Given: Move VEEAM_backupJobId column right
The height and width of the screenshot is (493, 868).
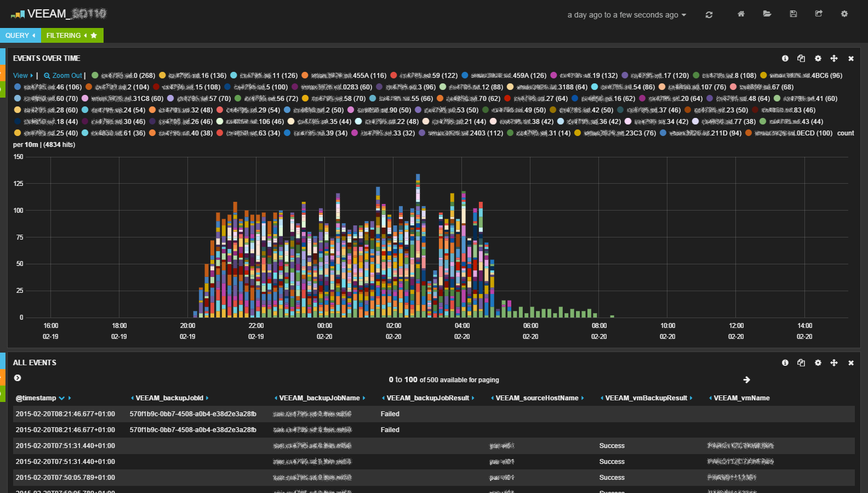Looking at the screenshot, I should point(207,398).
